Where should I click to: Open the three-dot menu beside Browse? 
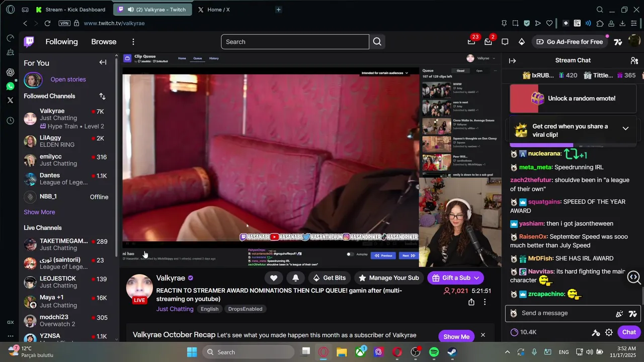click(x=133, y=42)
